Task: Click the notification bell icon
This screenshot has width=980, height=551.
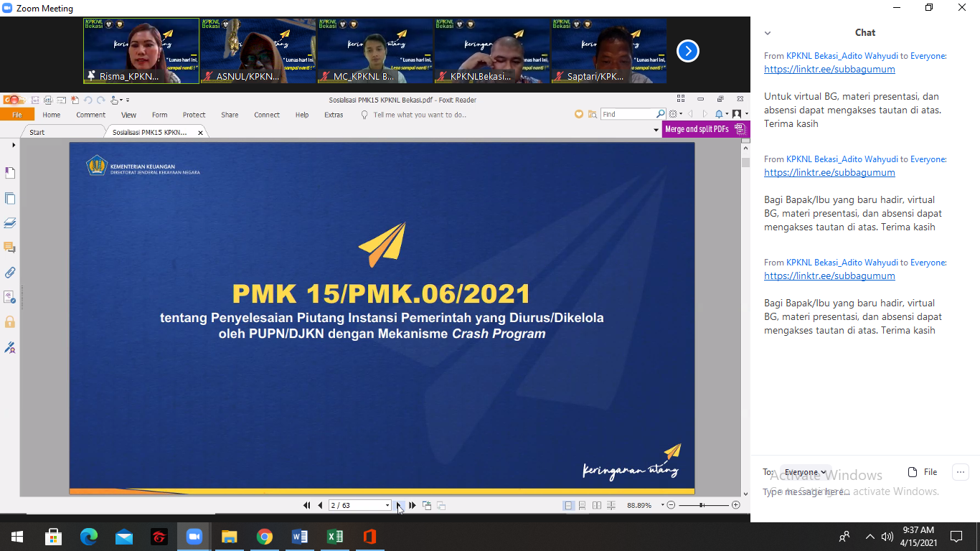Action: (719, 114)
